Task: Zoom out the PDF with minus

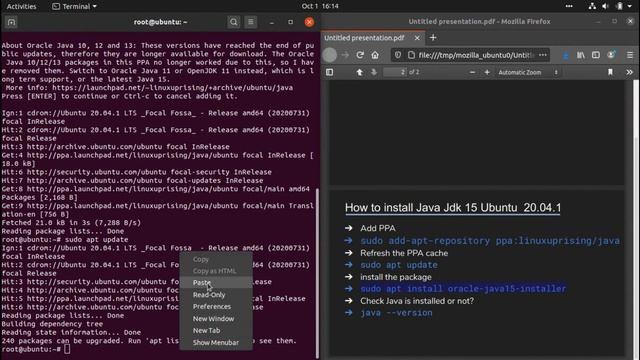Action: click(x=472, y=72)
